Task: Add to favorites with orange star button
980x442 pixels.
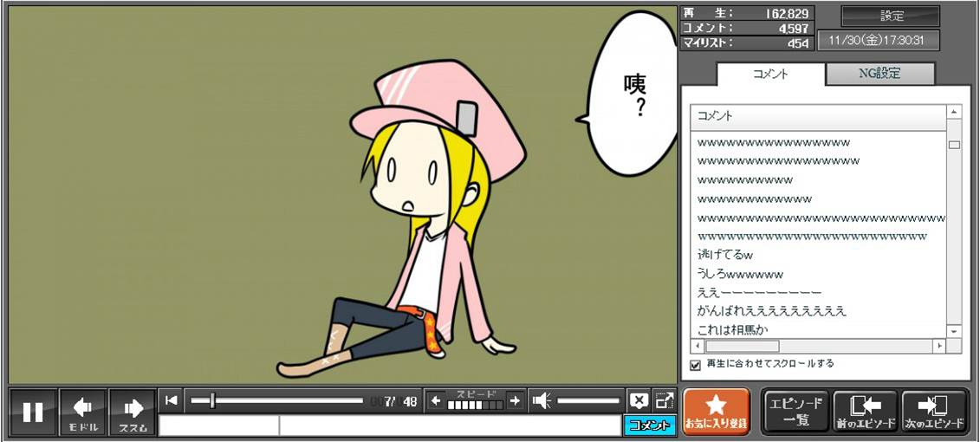Action: click(716, 412)
